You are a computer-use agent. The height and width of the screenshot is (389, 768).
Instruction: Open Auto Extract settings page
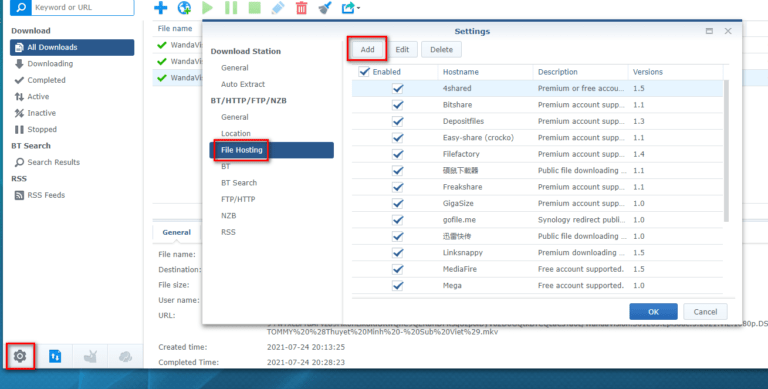point(243,84)
